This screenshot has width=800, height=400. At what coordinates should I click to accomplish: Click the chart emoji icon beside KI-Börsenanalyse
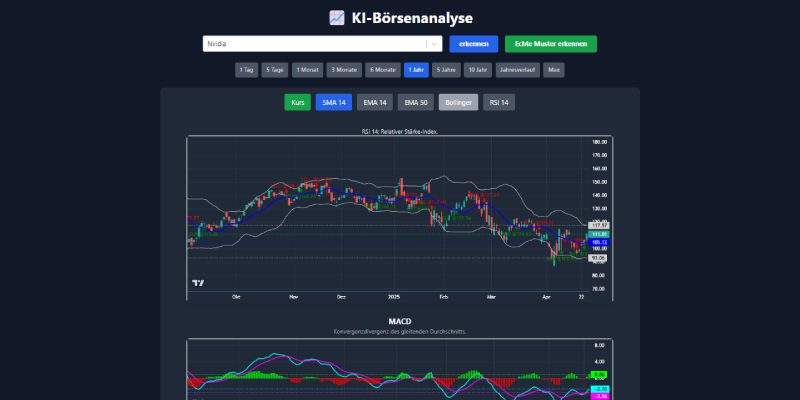click(337, 18)
